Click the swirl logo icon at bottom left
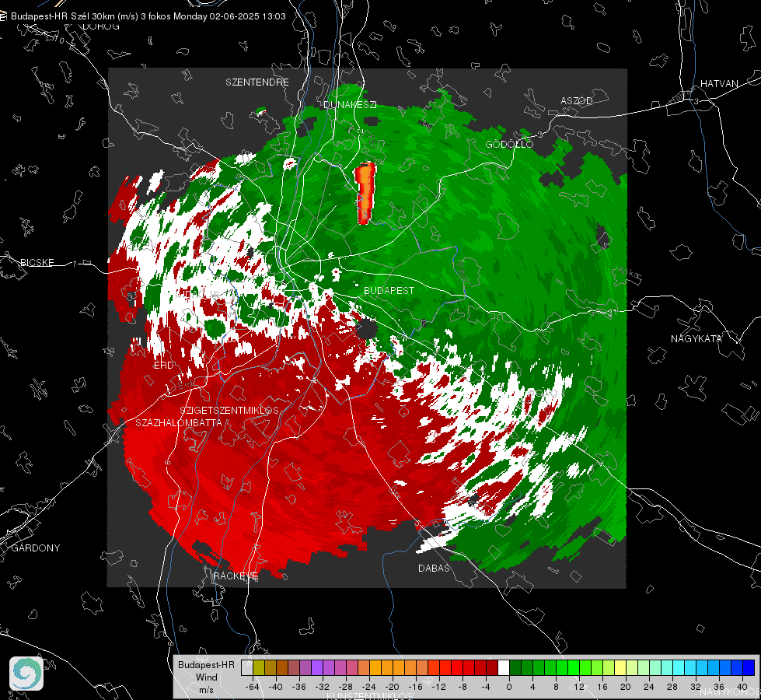 (x=26, y=674)
